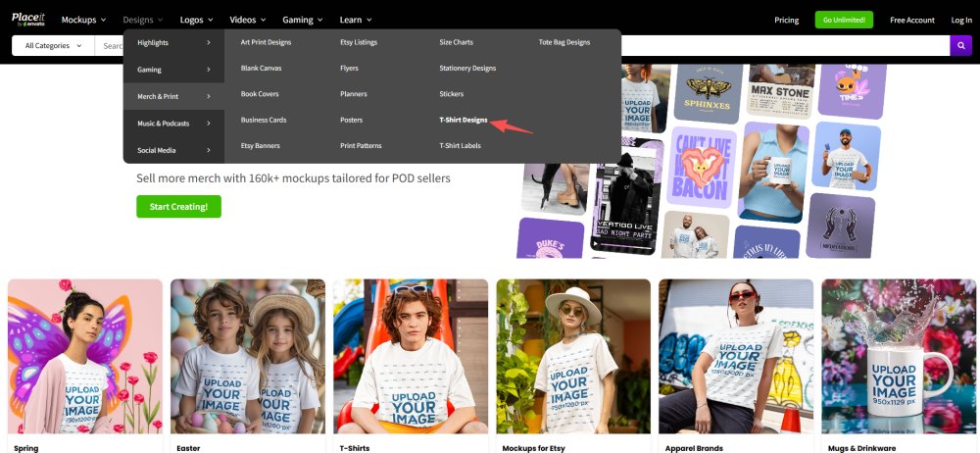Open the Pricing page link
Screen dimensions: 980x453
786,20
